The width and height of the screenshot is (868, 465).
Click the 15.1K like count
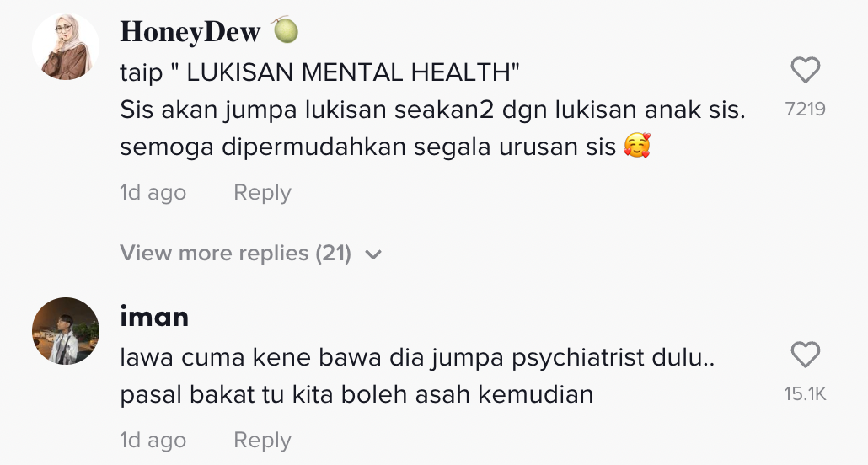tap(805, 394)
